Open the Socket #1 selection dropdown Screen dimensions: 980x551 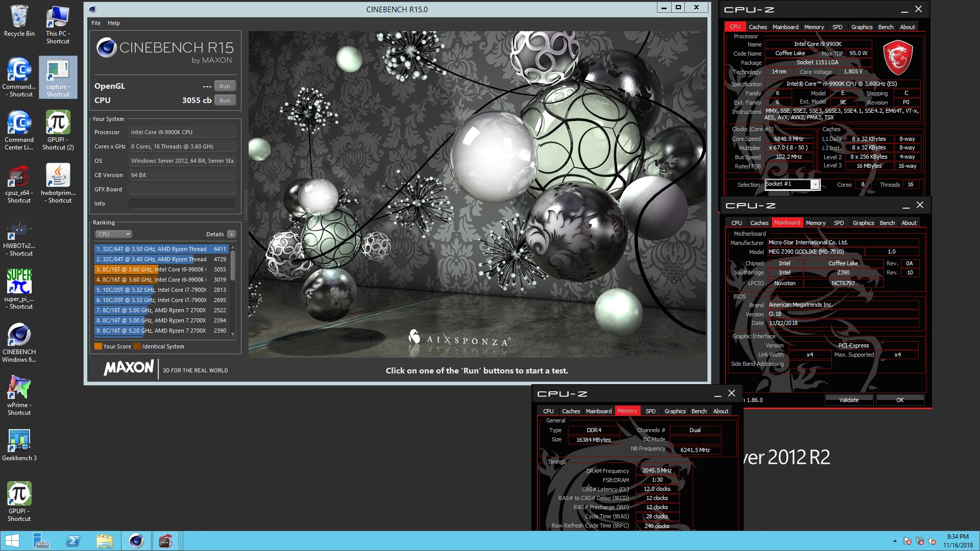coord(815,185)
